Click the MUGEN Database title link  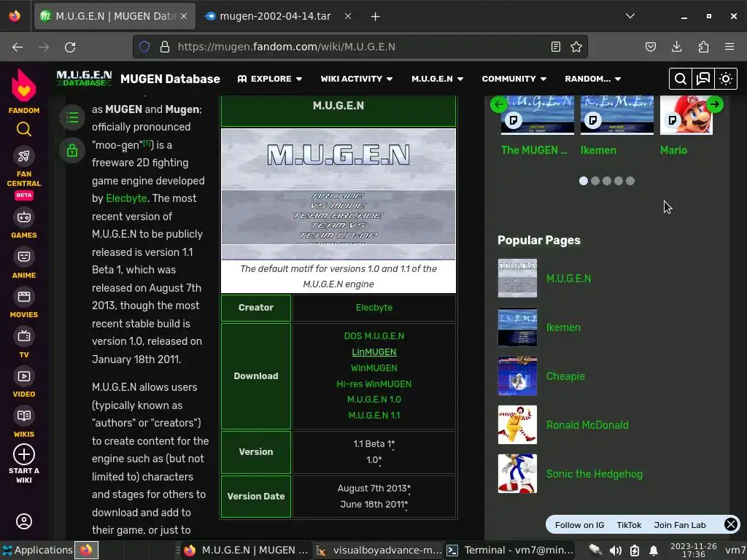point(170,79)
